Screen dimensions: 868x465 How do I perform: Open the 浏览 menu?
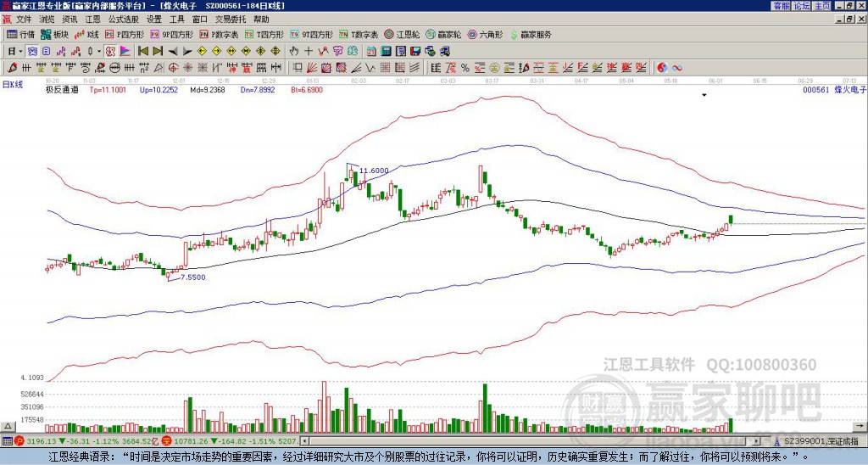(x=47, y=20)
